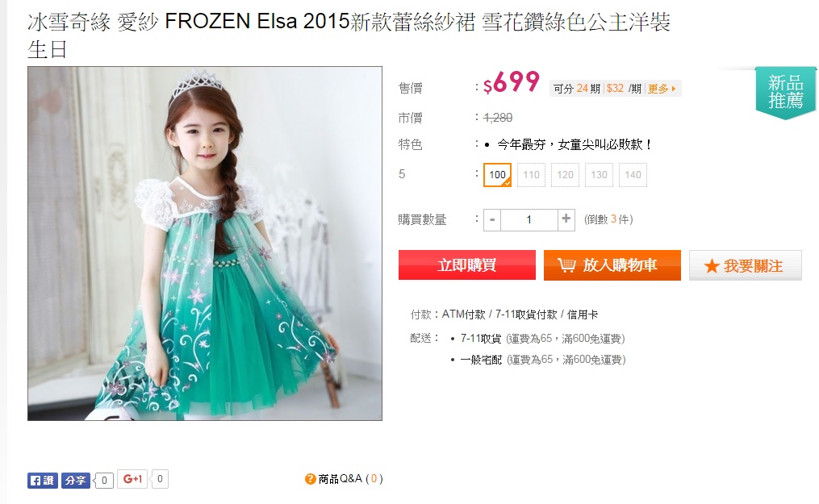Choose size 120 option

pos(565,175)
